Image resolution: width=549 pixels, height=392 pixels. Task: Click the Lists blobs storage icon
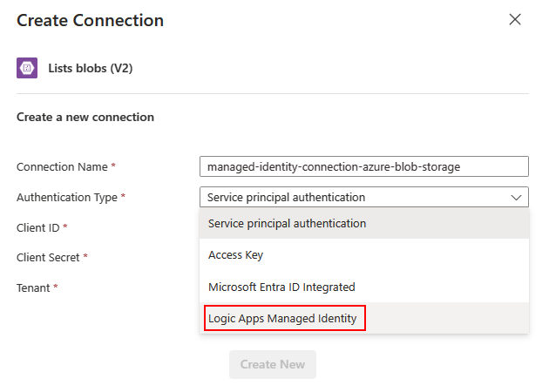click(27, 68)
